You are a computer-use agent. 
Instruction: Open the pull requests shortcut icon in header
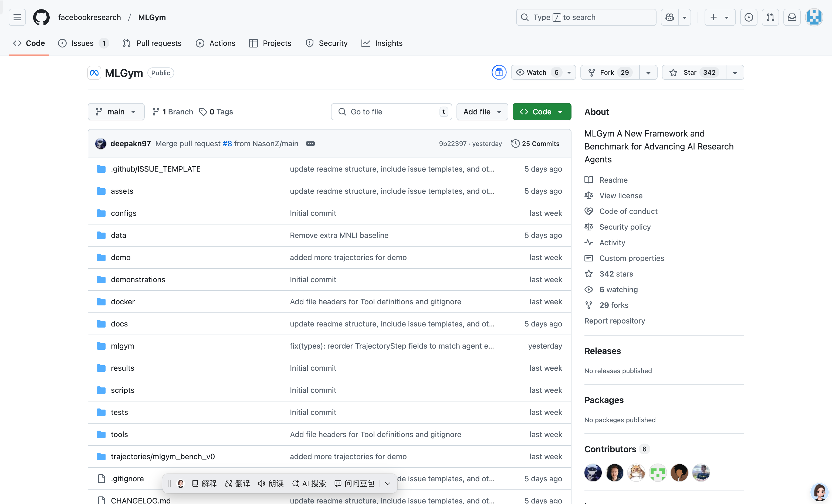click(770, 17)
